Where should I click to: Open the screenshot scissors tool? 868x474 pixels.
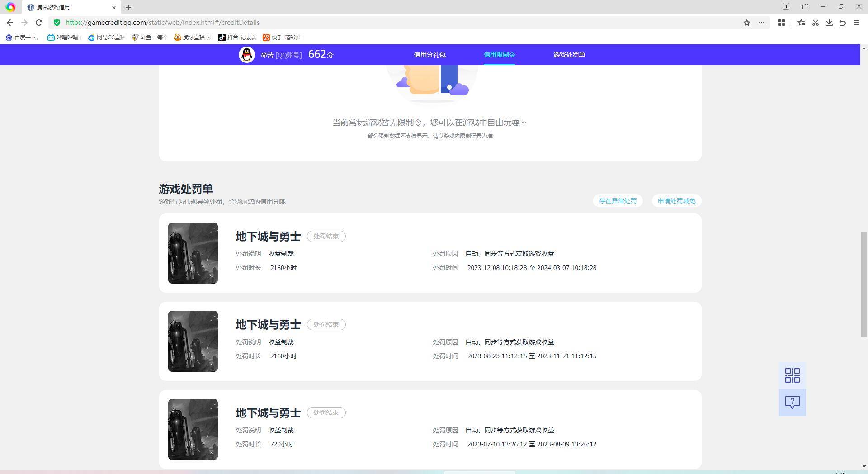click(x=815, y=23)
